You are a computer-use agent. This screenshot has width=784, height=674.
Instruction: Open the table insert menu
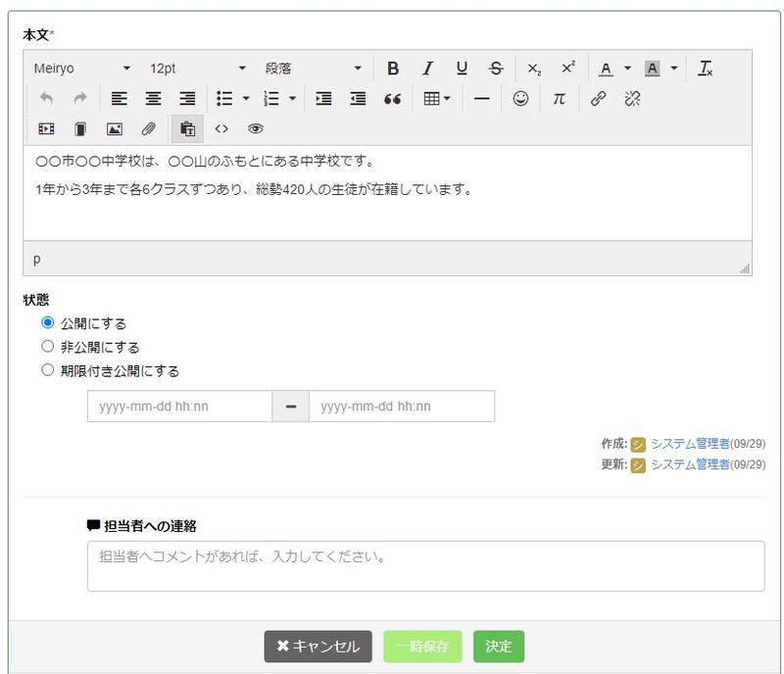pos(436,99)
